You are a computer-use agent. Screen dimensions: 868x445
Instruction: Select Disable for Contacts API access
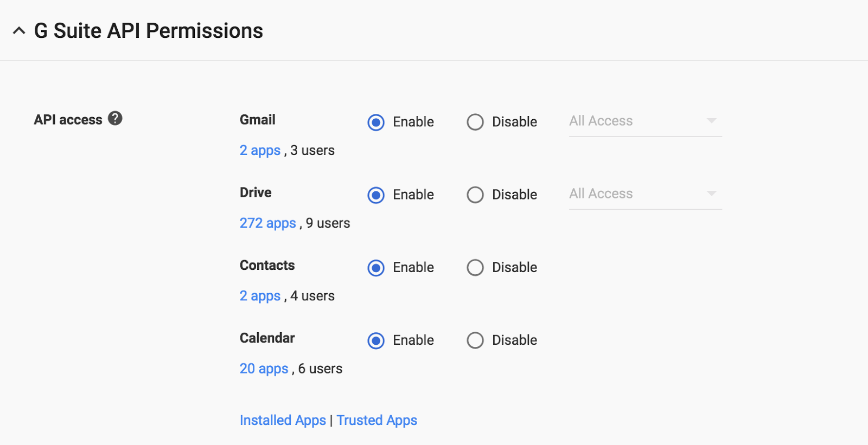click(475, 267)
